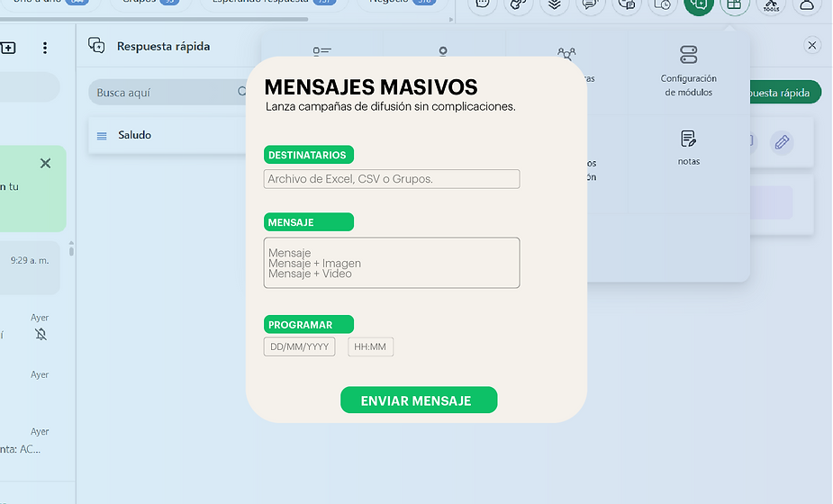Click the grid modules icon in toolbar

coord(734,4)
